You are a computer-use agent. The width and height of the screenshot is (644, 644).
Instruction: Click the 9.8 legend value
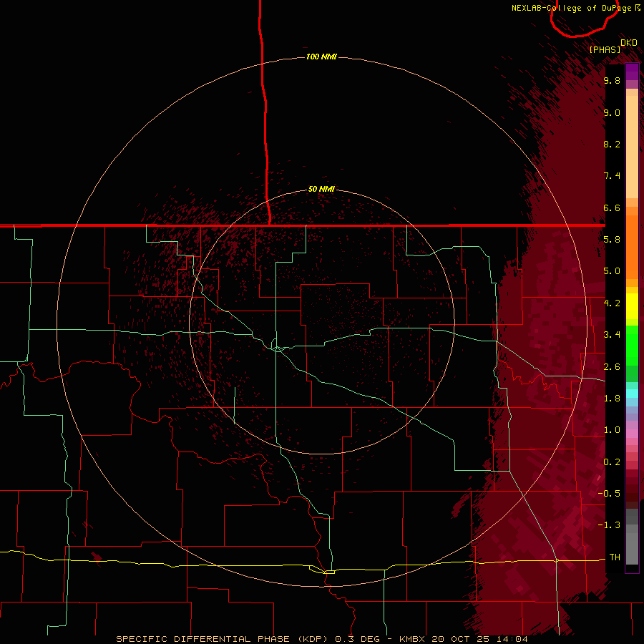pyautogui.click(x=612, y=80)
